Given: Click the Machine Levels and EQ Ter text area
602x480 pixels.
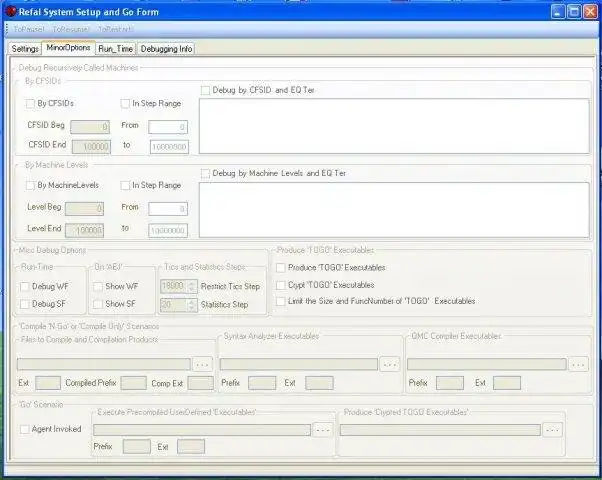Looking at the screenshot, I should pos(394,210).
